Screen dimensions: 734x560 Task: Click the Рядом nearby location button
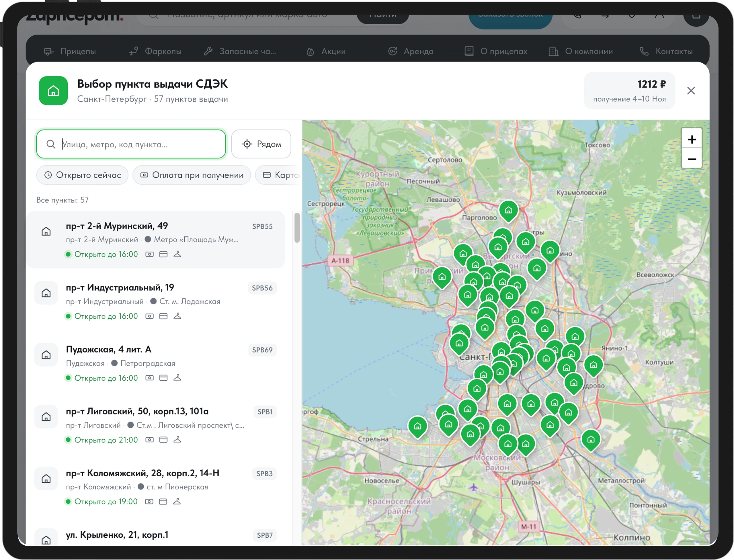(261, 144)
